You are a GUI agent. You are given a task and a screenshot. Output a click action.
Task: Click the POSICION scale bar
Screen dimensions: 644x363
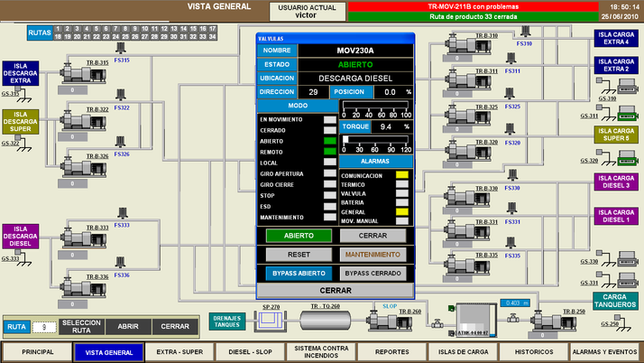pyautogui.click(x=376, y=105)
